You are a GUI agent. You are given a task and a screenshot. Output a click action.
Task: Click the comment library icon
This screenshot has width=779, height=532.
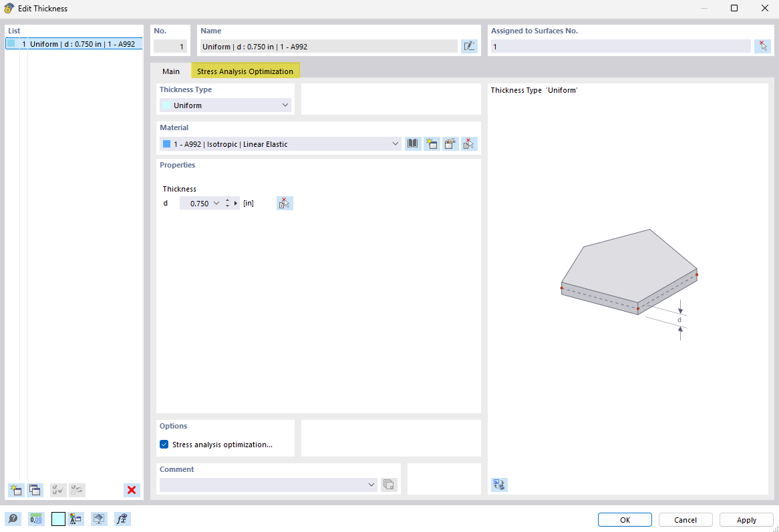389,485
